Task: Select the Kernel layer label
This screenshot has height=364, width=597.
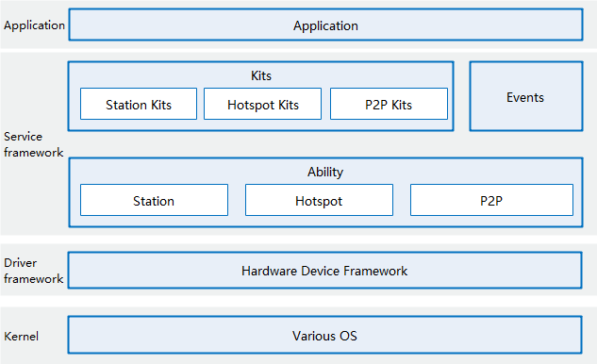Action: 22,337
